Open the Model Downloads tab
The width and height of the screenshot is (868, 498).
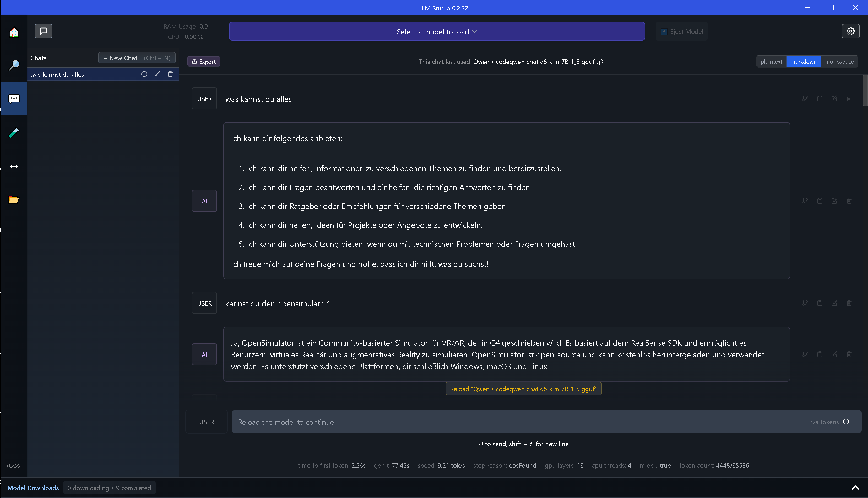tap(33, 488)
